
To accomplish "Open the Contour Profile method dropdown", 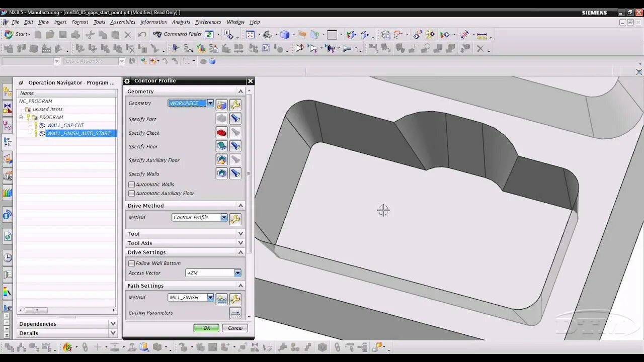I will [224, 217].
